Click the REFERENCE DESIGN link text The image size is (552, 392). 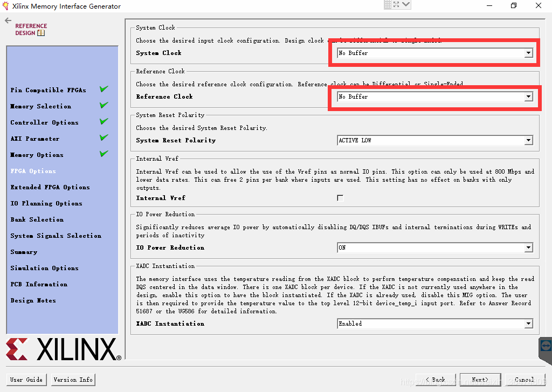(31, 29)
